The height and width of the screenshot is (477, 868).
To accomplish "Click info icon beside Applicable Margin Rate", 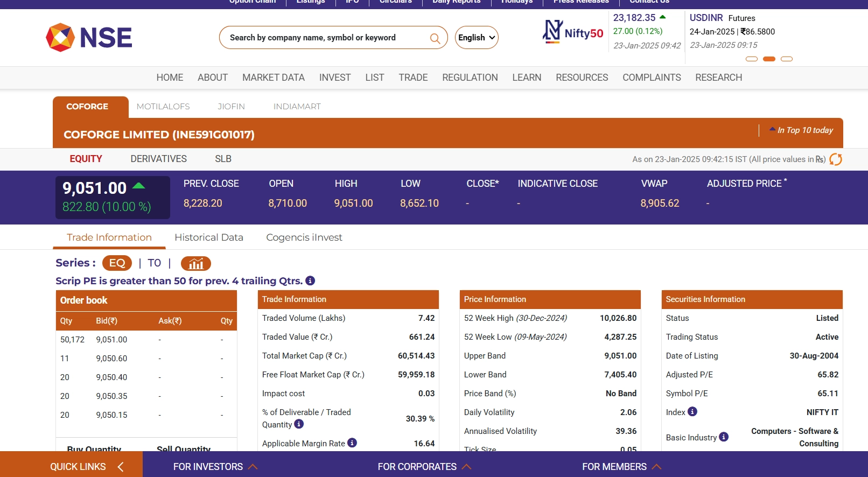I will [352, 443].
